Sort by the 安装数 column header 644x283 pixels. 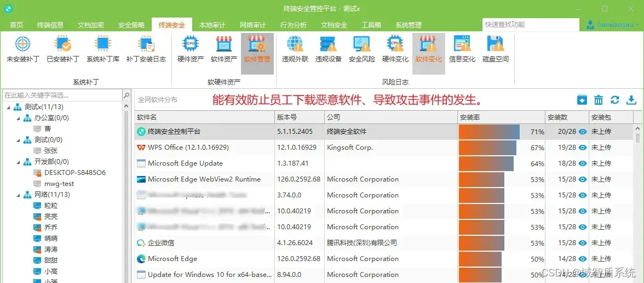[567, 117]
